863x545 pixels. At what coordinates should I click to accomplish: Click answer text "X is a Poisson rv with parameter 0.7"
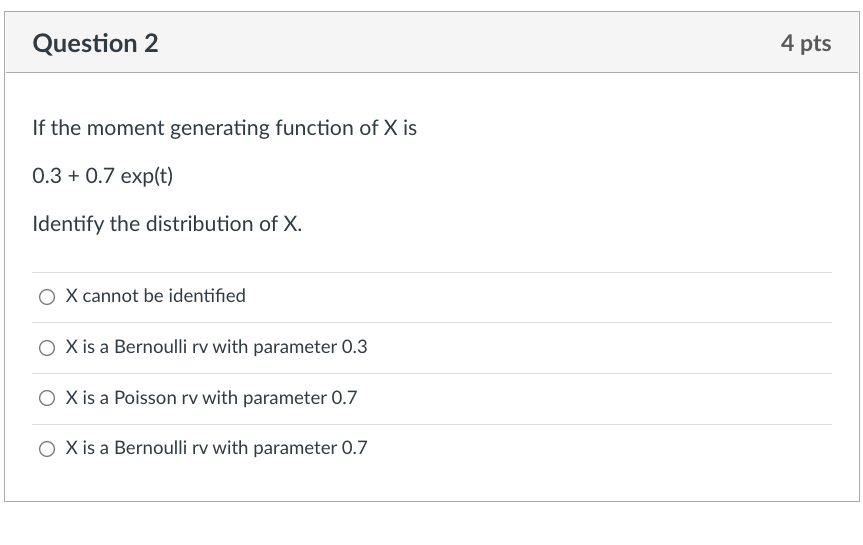[211, 398]
